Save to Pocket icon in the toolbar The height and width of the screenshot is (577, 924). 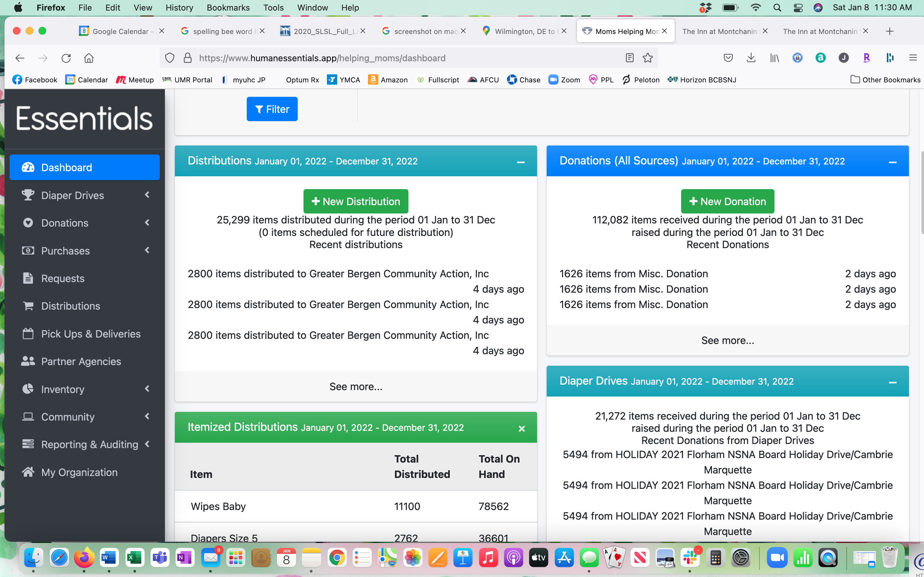pos(728,58)
